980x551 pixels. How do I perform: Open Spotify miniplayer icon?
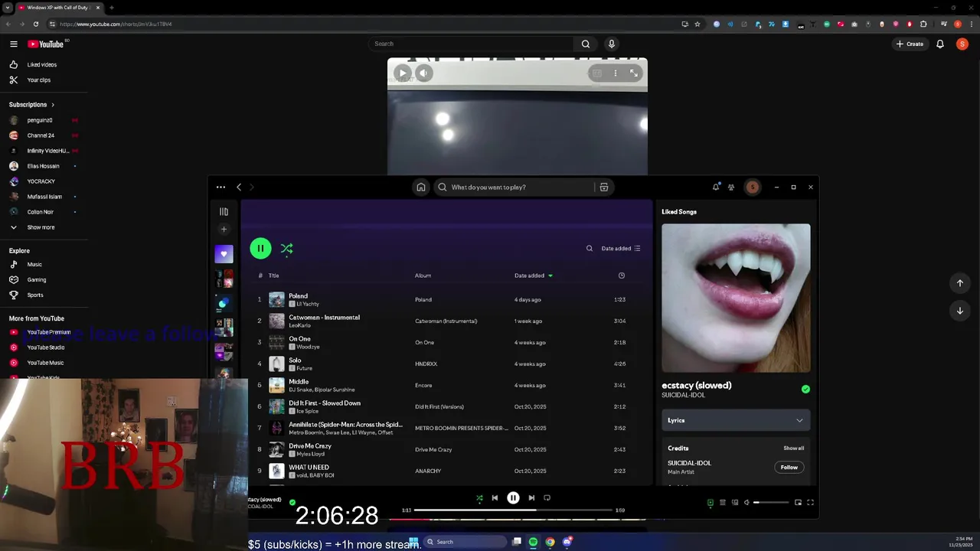point(798,502)
